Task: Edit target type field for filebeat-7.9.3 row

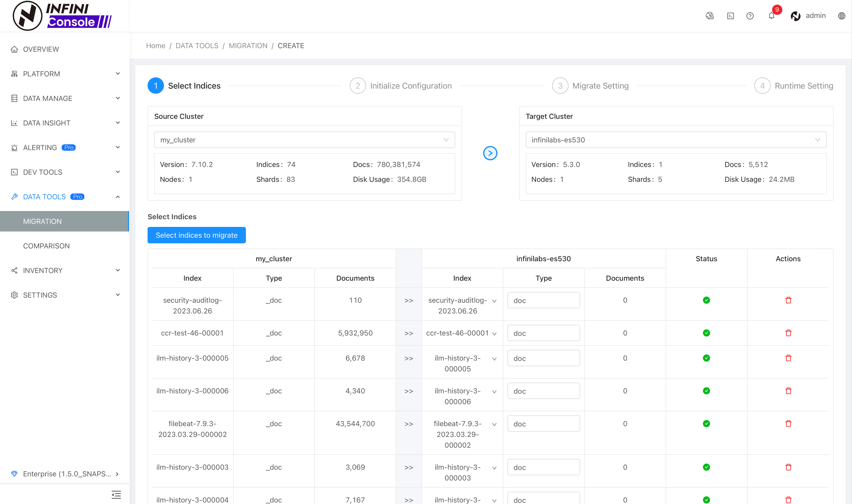Action: (x=544, y=424)
